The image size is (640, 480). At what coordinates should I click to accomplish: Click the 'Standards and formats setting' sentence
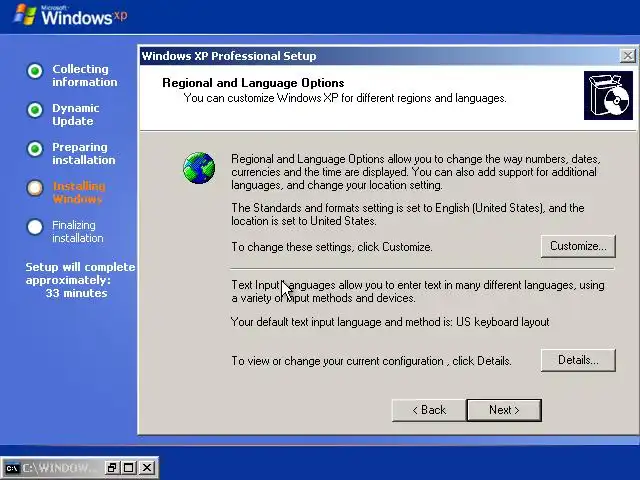408,214
